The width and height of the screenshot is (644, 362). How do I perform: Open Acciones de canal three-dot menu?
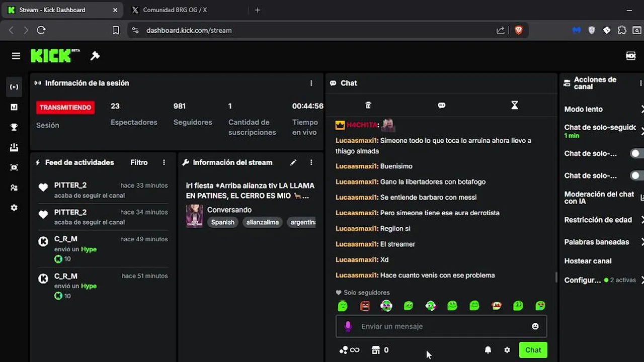click(x=640, y=83)
